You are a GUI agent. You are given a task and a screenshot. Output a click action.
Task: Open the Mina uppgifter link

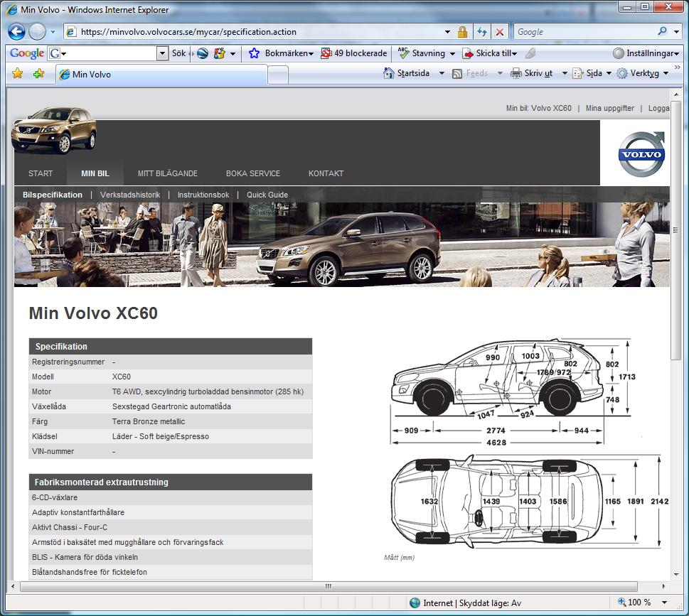pyautogui.click(x=610, y=108)
